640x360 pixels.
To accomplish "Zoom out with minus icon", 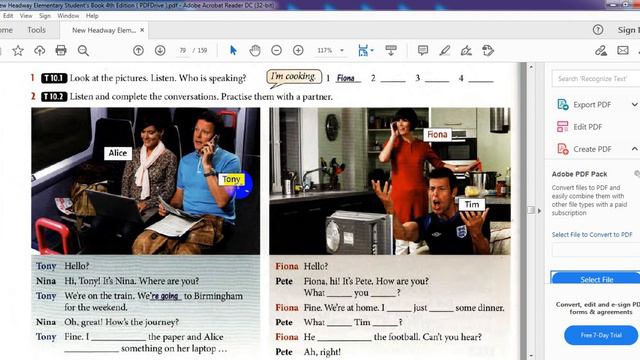I will point(276,51).
